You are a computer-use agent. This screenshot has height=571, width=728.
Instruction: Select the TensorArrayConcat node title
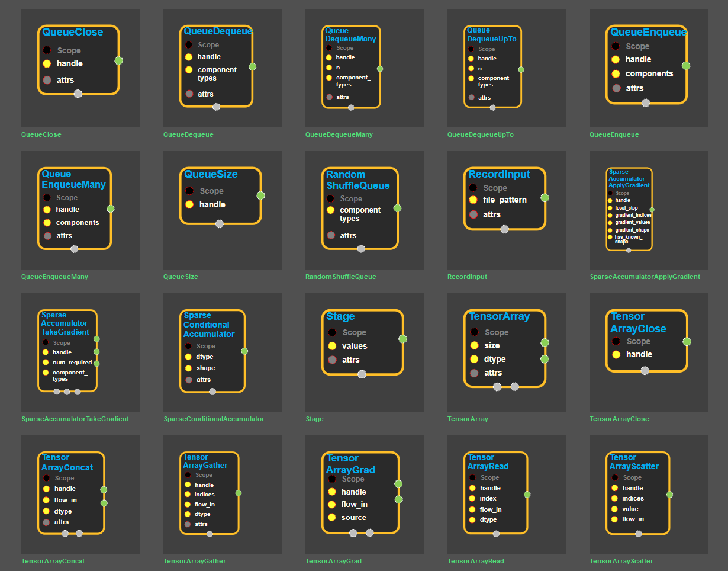pos(67,463)
